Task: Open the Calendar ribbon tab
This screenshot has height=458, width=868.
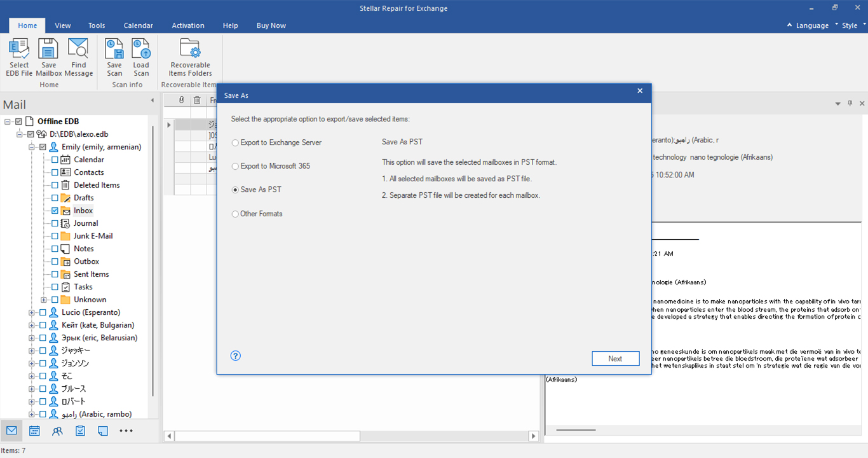Action: pyautogui.click(x=138, y=25)
